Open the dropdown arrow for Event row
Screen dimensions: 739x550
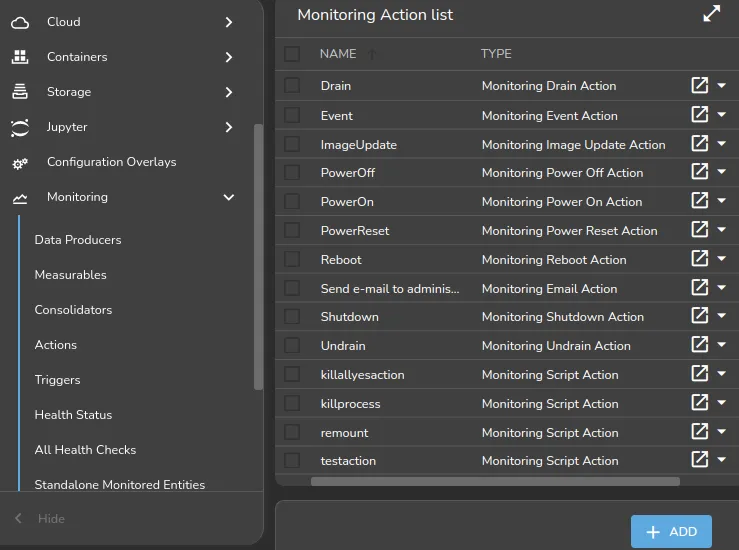[722, 115]
